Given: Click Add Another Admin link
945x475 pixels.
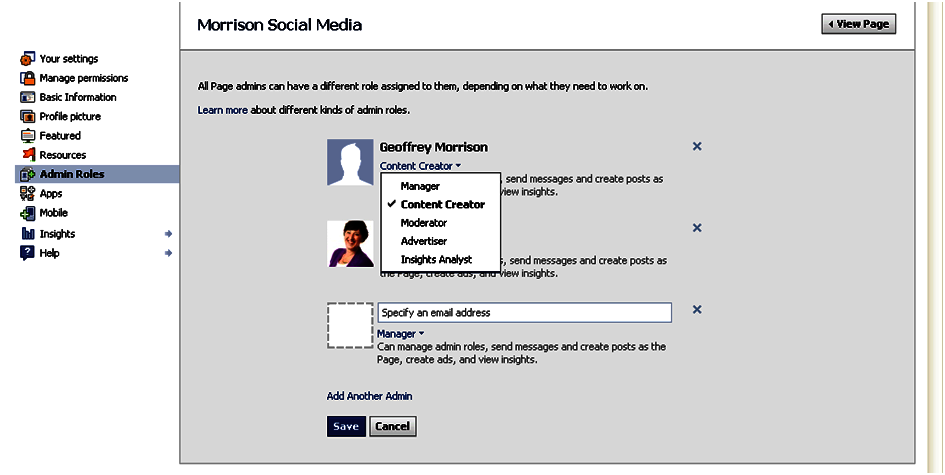Looking at the screenshot, I should pyautogui.click(x=369, y=396).
